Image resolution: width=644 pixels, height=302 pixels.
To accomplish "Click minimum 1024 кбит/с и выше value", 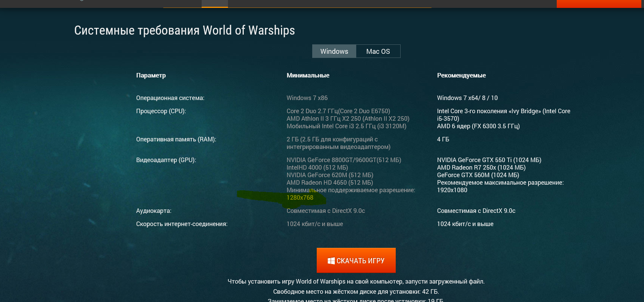I will pyautogui.click(x=315, y=224).
